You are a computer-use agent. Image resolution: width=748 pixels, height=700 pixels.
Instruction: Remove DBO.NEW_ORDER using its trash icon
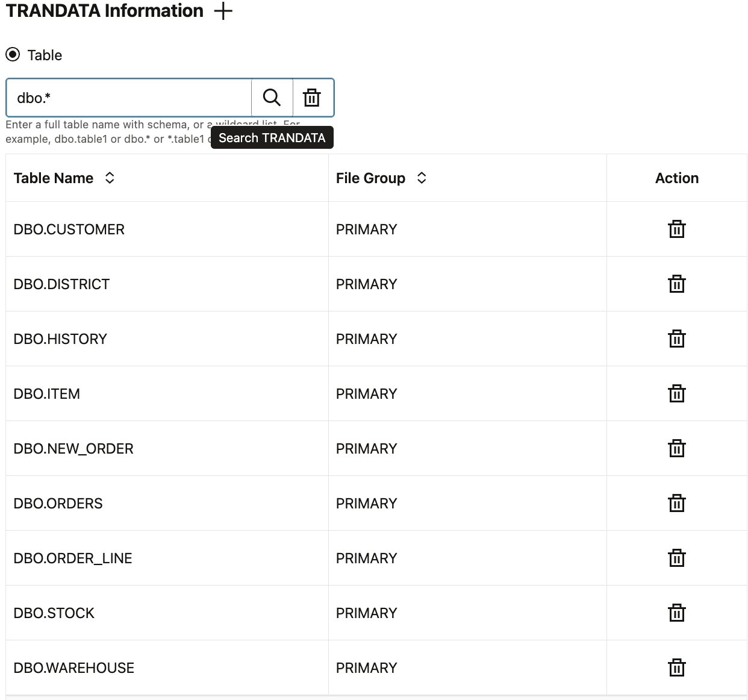point(676,448)
